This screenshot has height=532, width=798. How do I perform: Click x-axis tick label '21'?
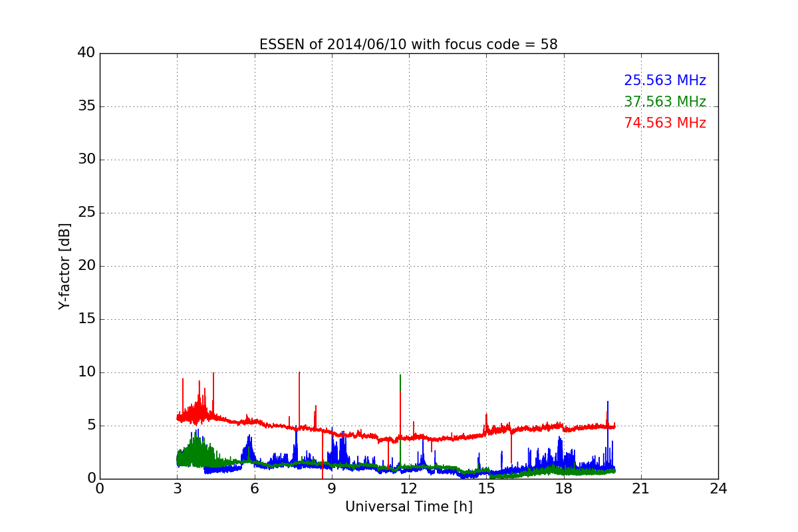pos(641,489)
